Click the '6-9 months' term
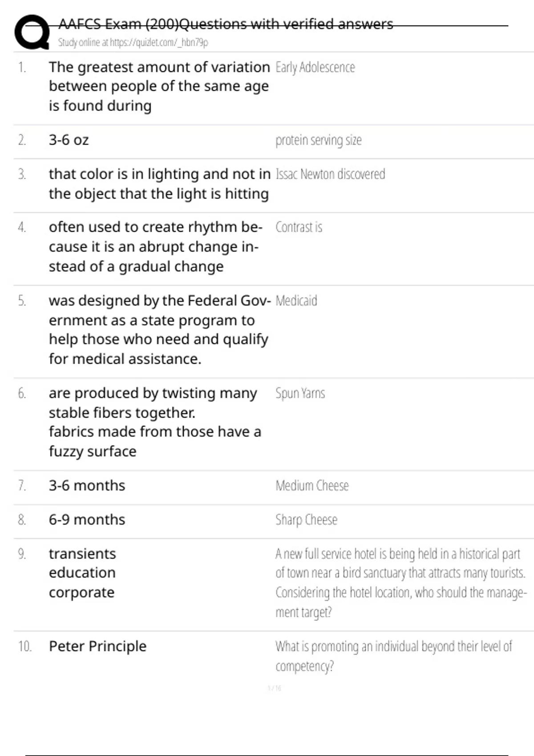The image size is (534, 756). pyautogui.click(x=87, y=520)
